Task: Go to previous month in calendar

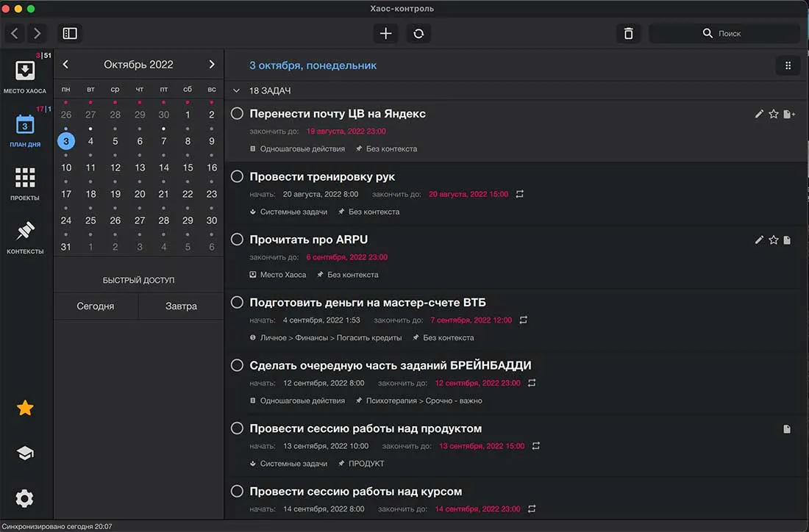Action: [65, 65]
